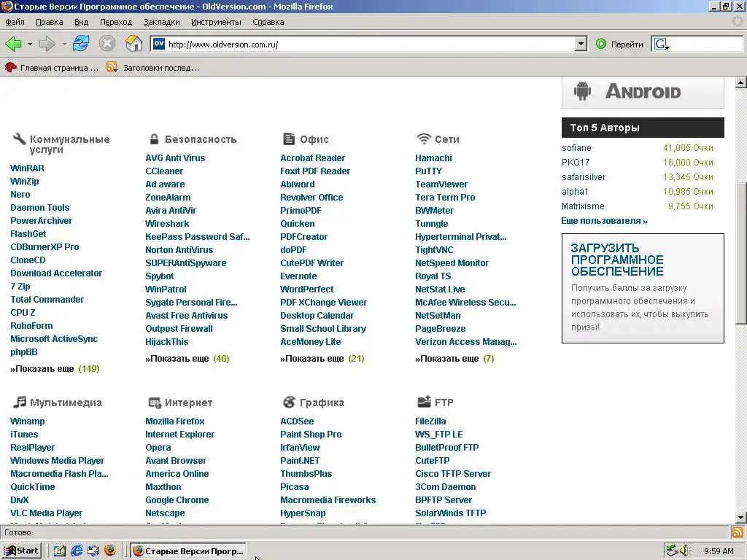The image size is (747, 560).
Task: Open the Вид menu
Action: [x=81, y=22]
